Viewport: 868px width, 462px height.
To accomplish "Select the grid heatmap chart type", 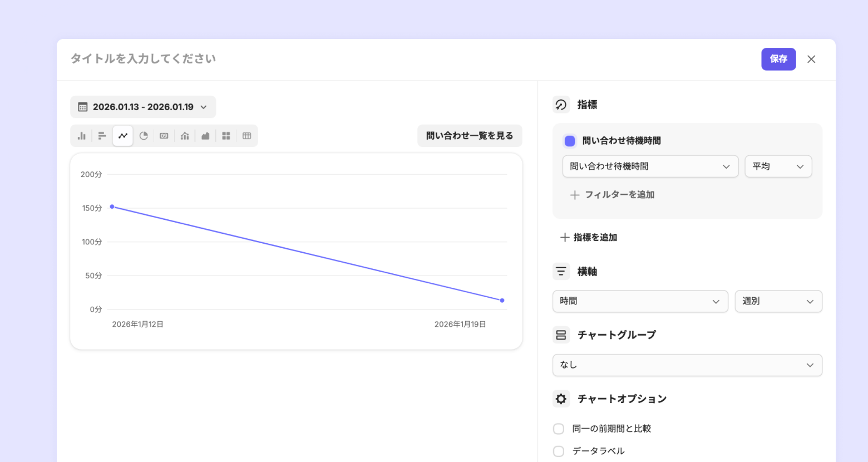I will coord(226,136).
